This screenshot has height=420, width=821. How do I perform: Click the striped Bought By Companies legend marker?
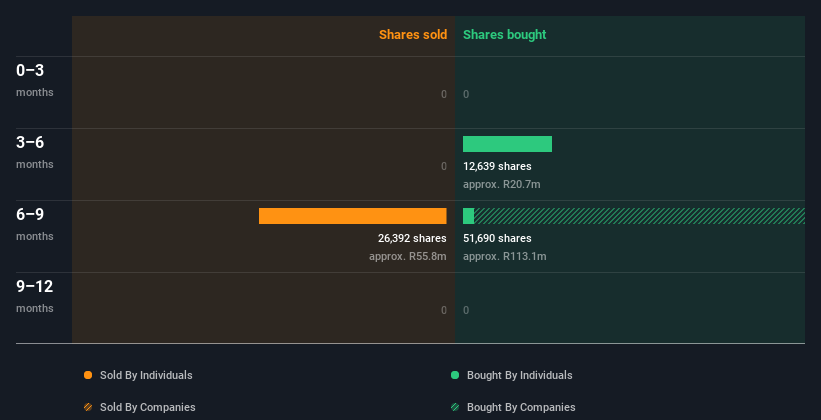tap(455, 407)
